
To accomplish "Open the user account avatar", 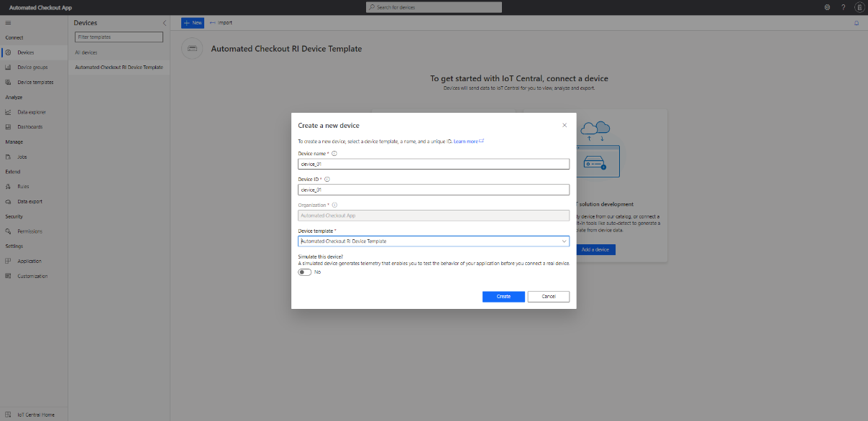I will [859, 7].
